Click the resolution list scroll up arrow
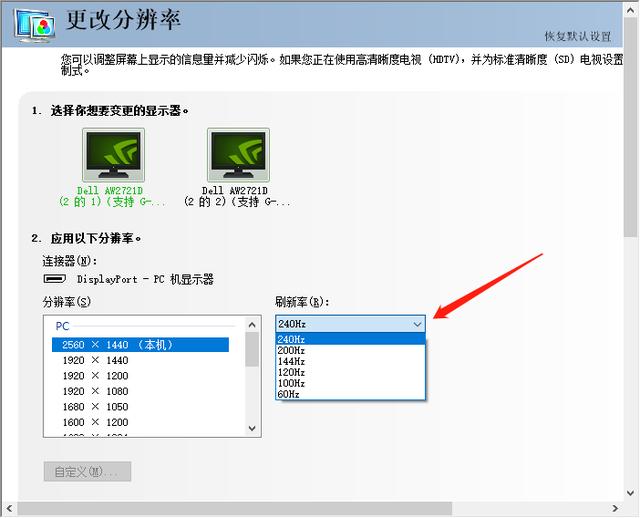The height and width of the screenshot is (518, 640). click(x=252, y=325)
